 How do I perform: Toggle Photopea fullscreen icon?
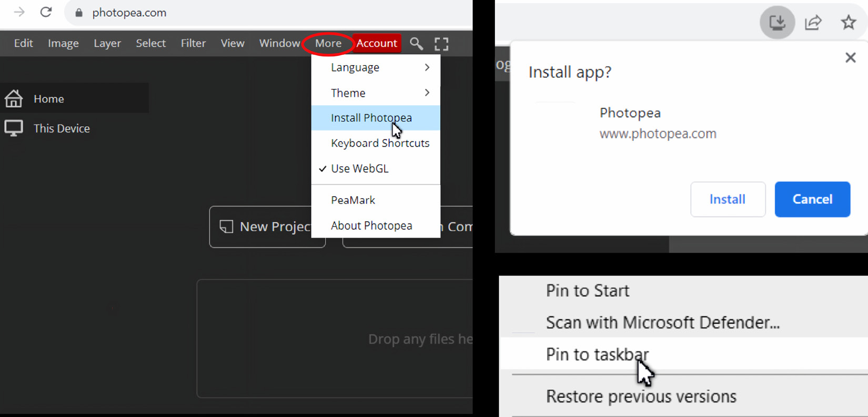tap(441, 44)
